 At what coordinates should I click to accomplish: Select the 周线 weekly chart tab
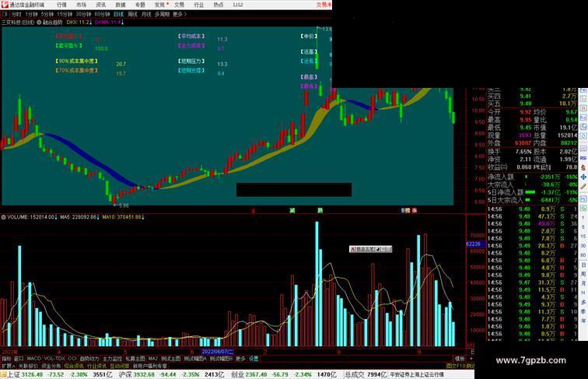(132, 14)
